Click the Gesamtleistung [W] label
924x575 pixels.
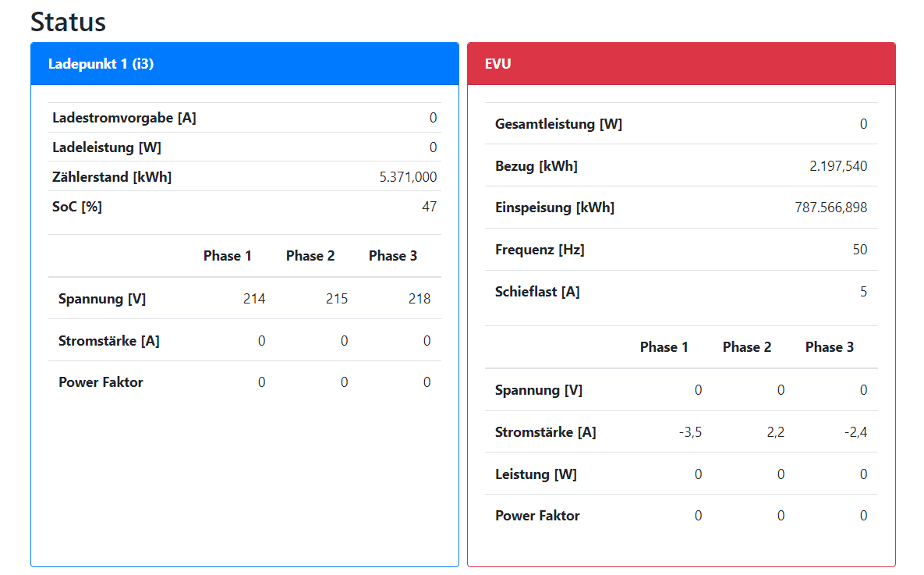tap(558, 124)
